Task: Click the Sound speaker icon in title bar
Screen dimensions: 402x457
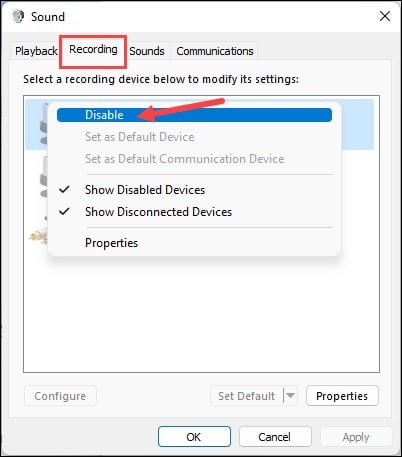Action: (x=18, y=16)
